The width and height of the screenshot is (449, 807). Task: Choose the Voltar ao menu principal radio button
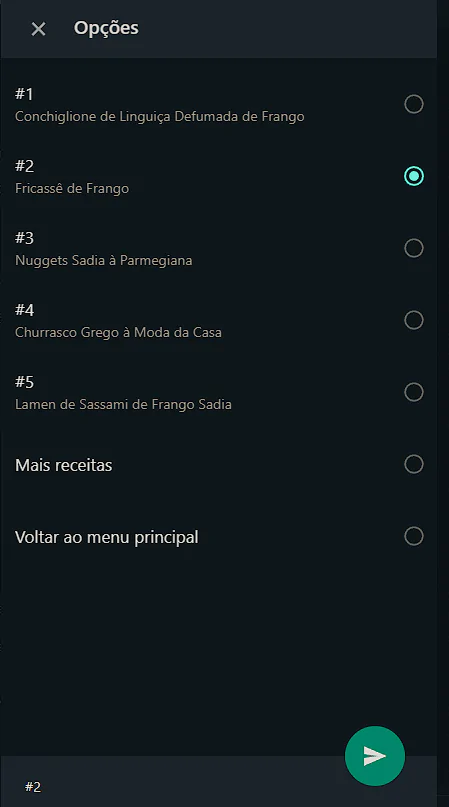413,536
